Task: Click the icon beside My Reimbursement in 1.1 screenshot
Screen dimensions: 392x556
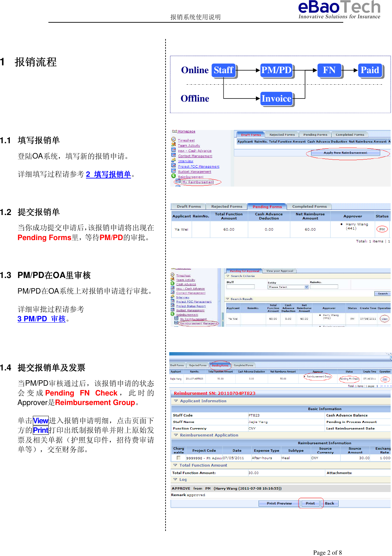Action: pyautogui.click(x=178, y=181)
